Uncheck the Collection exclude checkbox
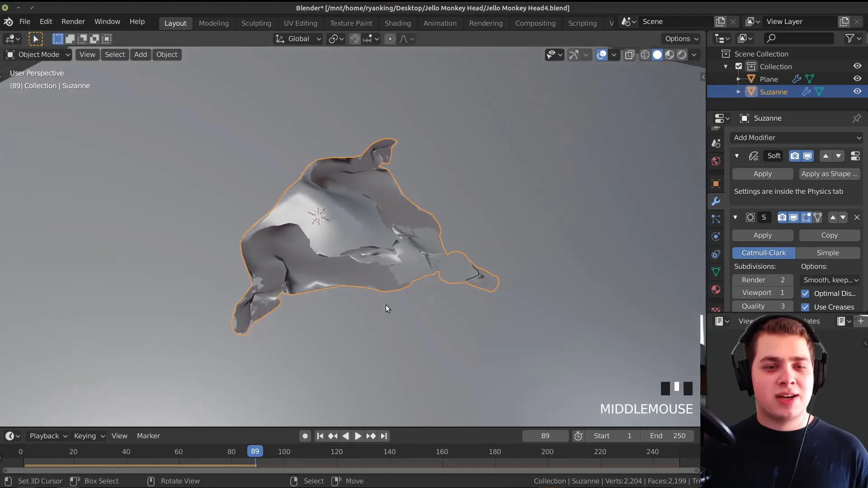Viewport: 868px width, 488px height. point(739,66)
